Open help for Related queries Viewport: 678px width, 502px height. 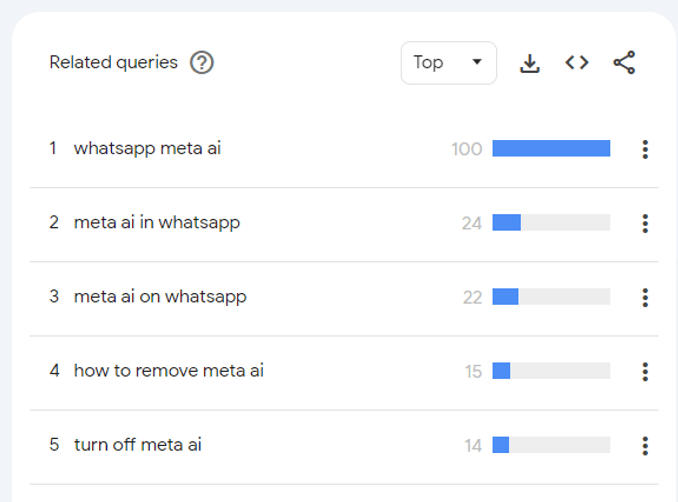click(201, 63)
